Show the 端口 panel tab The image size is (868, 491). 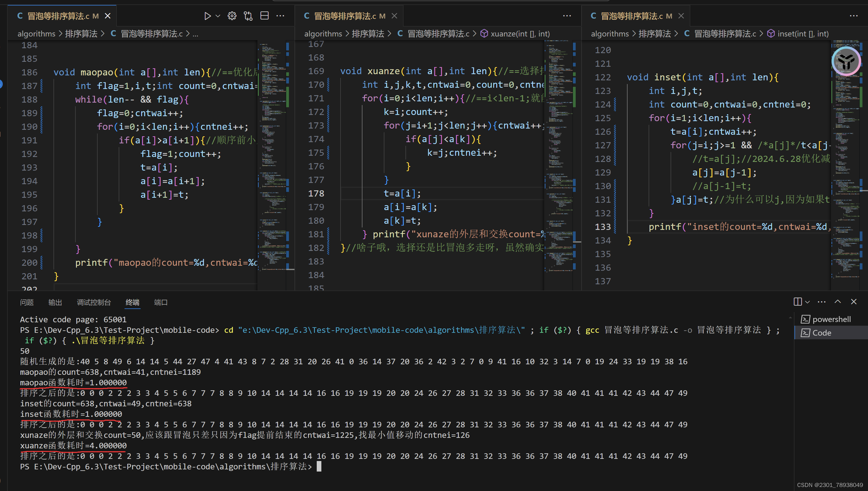coord(160,303)
